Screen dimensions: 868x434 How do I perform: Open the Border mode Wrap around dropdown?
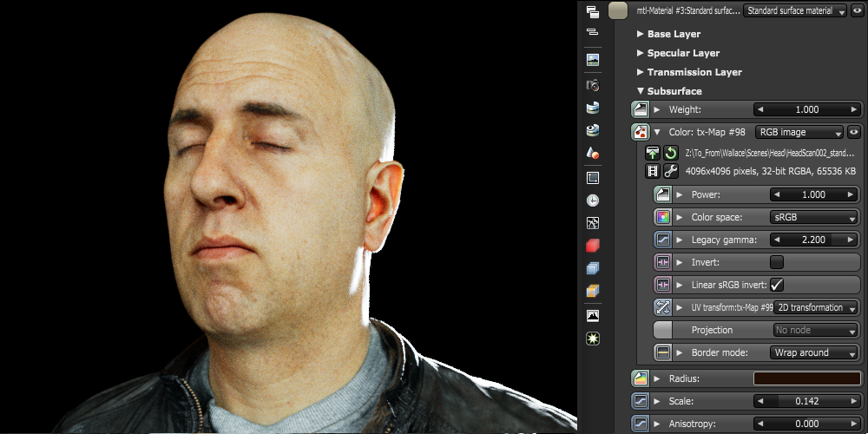[x=814, y=352]
